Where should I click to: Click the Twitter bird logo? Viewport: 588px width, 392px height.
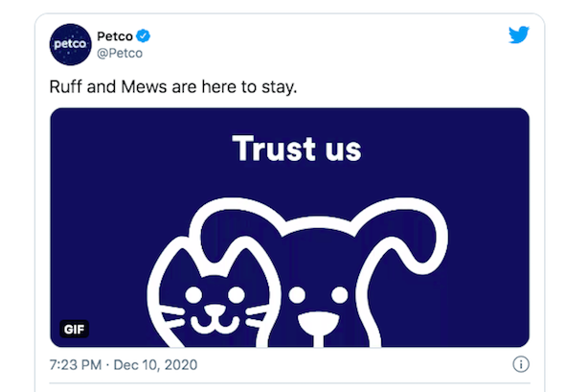tap(518, 35)
